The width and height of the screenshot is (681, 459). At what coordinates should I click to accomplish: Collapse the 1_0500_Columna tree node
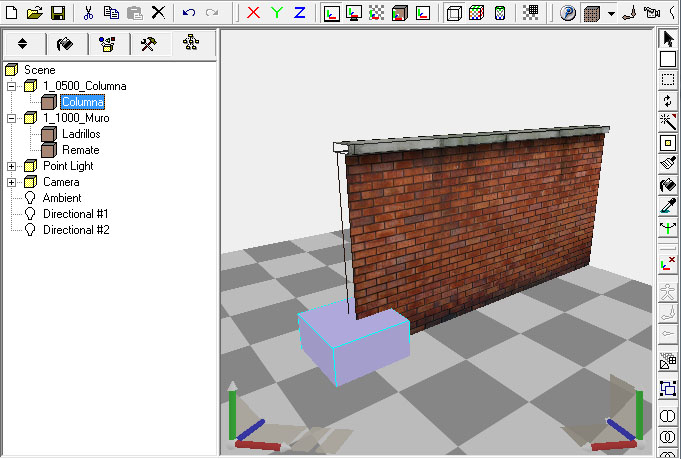pyautogui.click(x=12, y=86)
